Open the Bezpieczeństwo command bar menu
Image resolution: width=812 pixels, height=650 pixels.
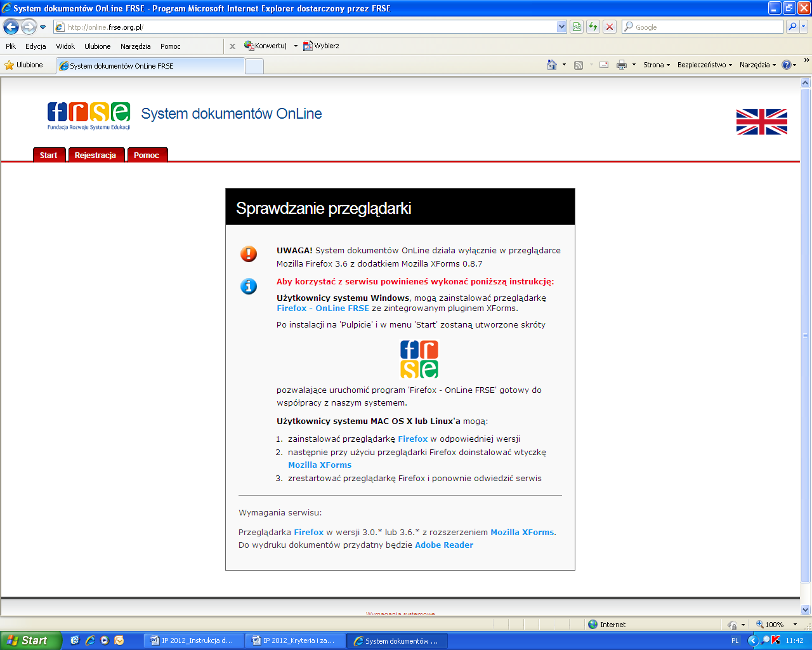coord(705,65)
